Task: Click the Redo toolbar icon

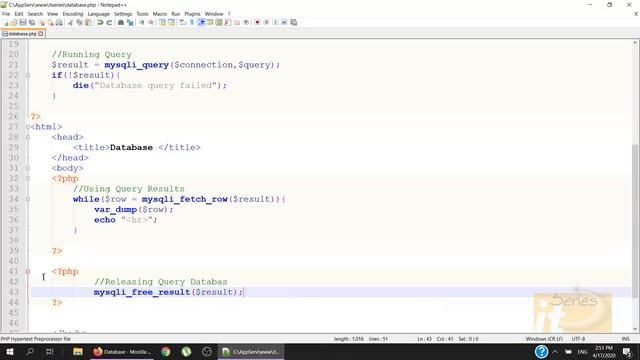Action: click(x=109, y=22)
